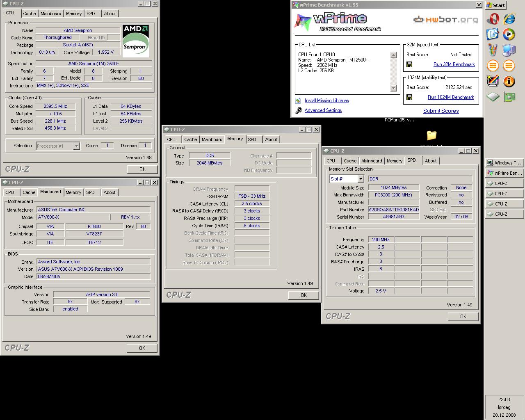
Task: Click OK in the SPD CPU-Z window
Action: pyautogui.click(x=463, y=316)
